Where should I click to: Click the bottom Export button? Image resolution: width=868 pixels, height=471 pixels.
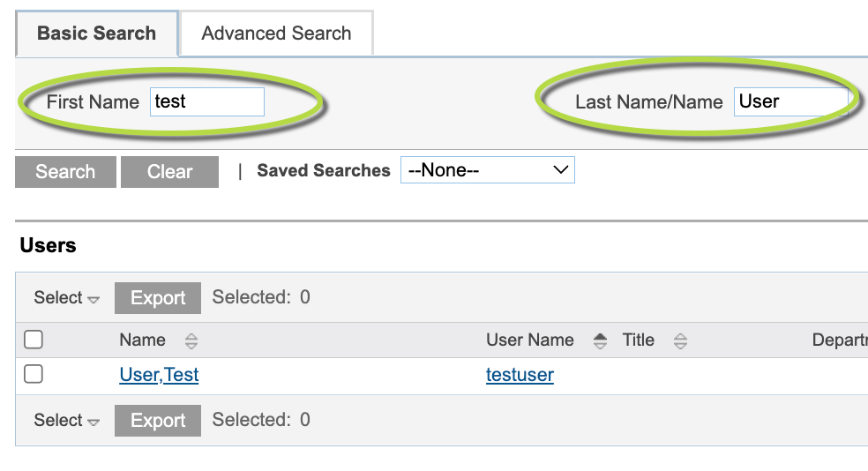(x=158, y=421)
